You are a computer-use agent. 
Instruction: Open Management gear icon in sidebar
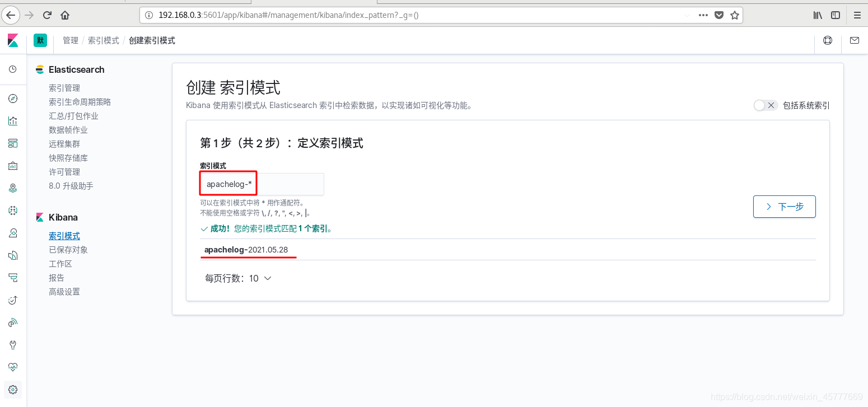13,390
